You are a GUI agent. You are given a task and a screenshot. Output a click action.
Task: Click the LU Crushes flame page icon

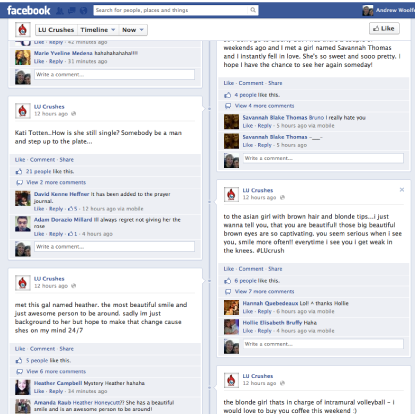click(x=23, y=30)
